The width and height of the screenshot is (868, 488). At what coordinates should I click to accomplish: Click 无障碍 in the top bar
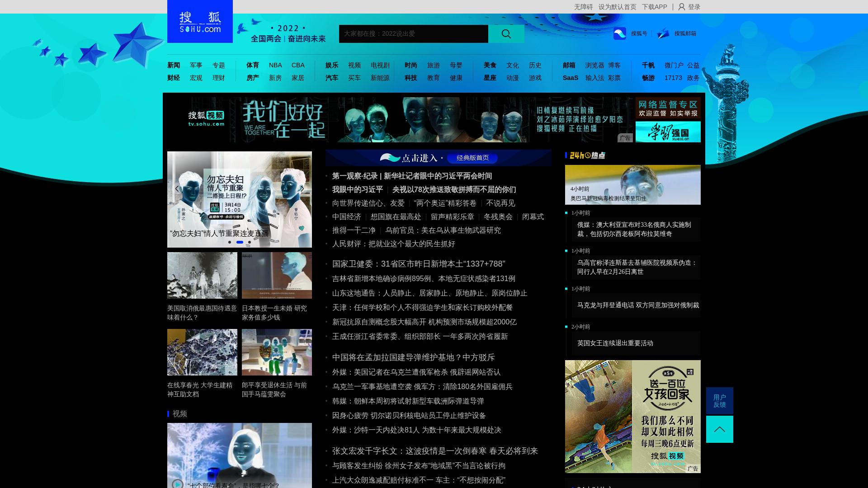coord(583,7)
